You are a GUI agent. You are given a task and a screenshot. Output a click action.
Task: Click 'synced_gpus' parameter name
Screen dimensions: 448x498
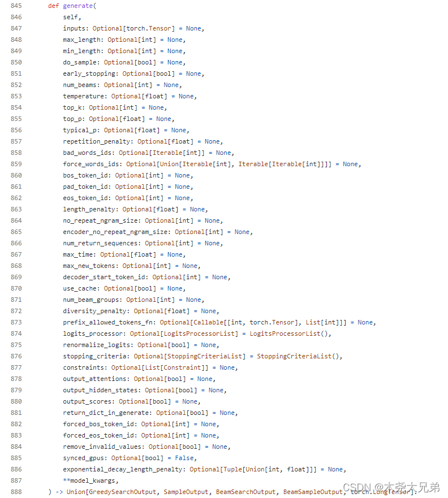point(83,458)
